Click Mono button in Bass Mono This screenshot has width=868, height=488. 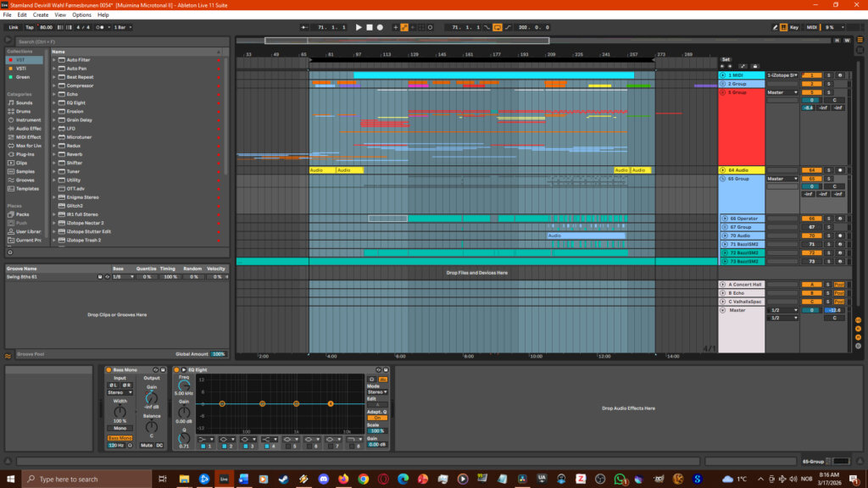pos(120,428)
